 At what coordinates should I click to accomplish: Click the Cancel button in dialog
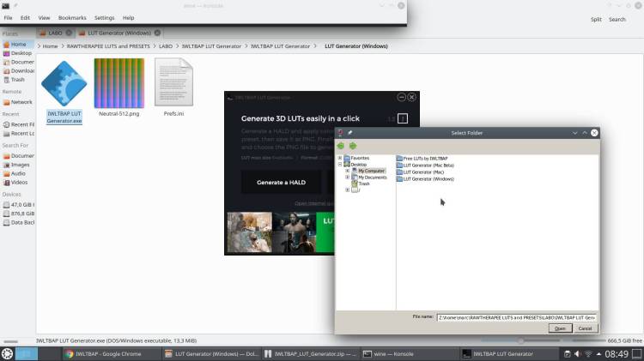pyautogui.click(x=585, y=328)
